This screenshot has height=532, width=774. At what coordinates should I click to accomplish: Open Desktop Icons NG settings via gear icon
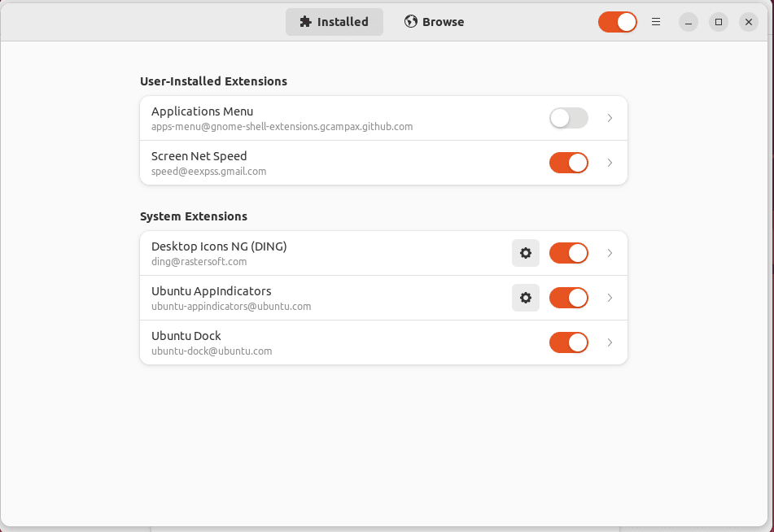525,253
